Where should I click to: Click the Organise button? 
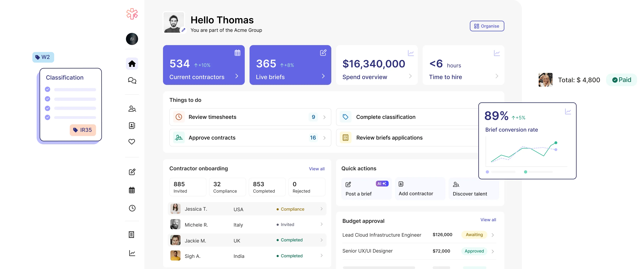tap(487, 26)
